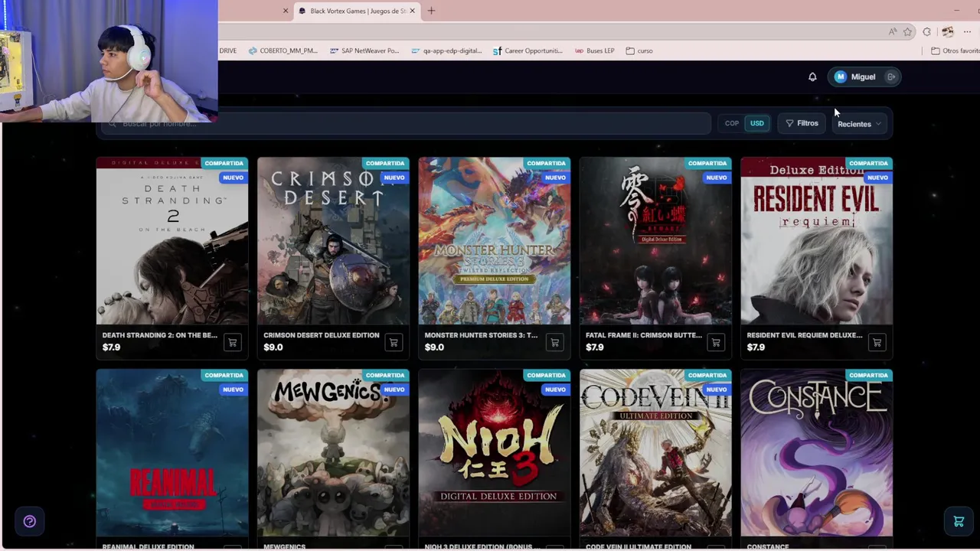The height and width of the screenshot is (551, 980).
Task: Open the COBERTO_MM_PM bookmark
Action: pyautogui.click(x=283, y=51)
